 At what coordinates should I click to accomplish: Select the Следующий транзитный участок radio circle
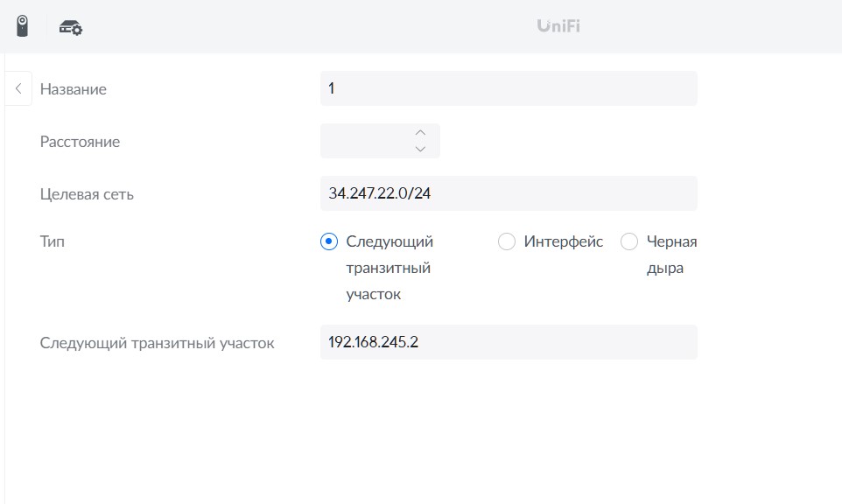tap(329, 241)
